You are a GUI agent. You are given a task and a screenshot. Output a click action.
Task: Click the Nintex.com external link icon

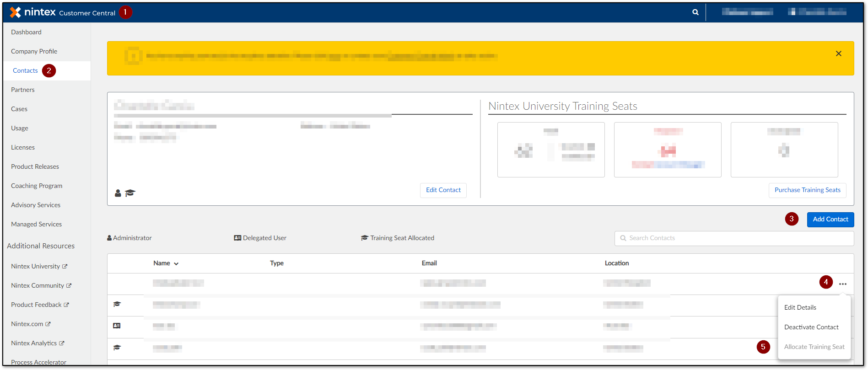point(48,324)
